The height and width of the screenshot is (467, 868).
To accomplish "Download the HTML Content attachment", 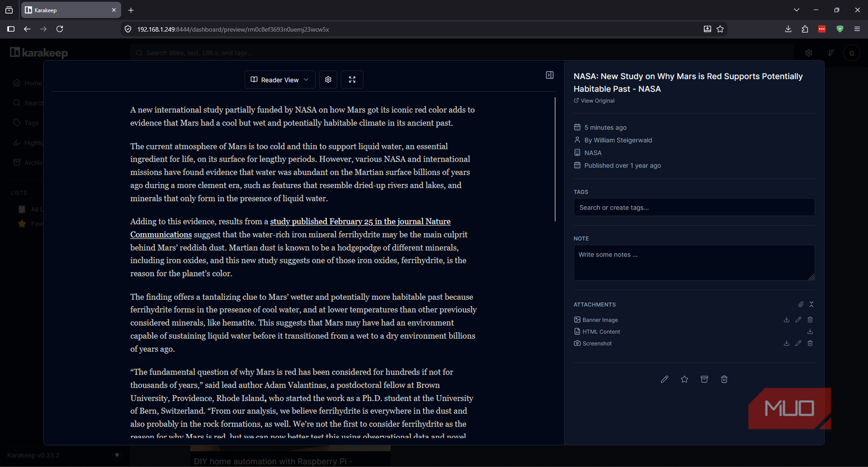I will [x=810, y=332].
